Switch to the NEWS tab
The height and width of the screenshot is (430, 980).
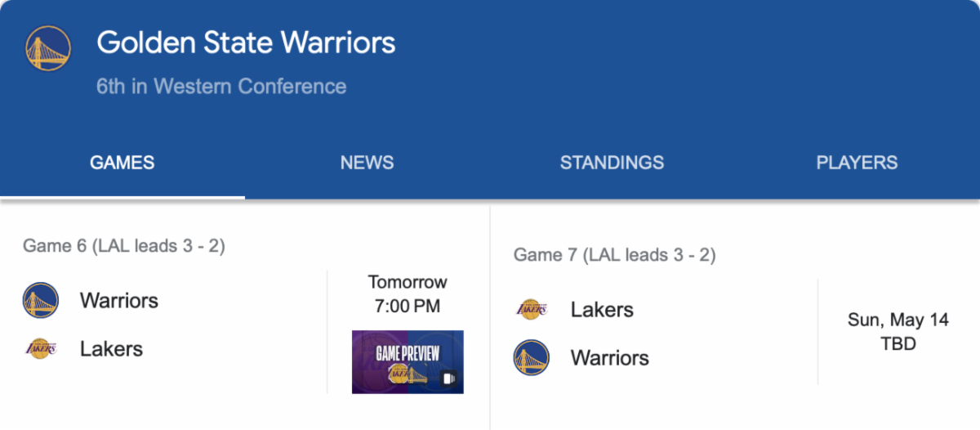367,162
